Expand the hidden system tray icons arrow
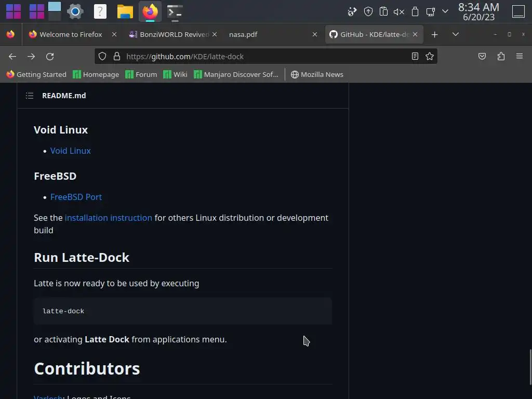The height and width of the screenshot is (399, 532). (x=445, y=11)
